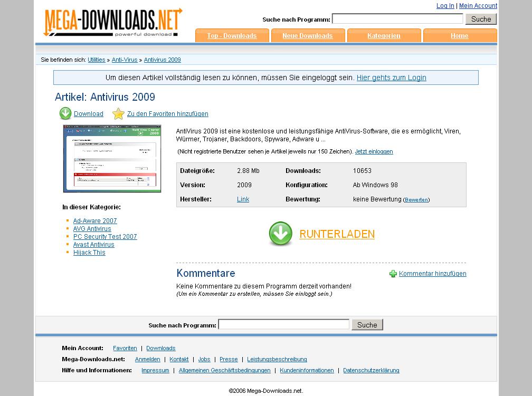
Task: Click the yellow favorites star icon
Action: 118,114
